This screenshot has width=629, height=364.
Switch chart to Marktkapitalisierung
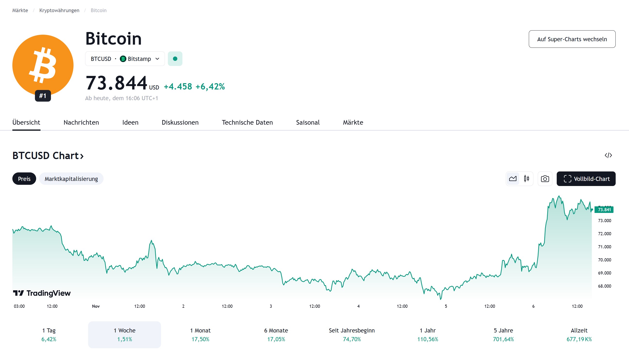point(71,179)
